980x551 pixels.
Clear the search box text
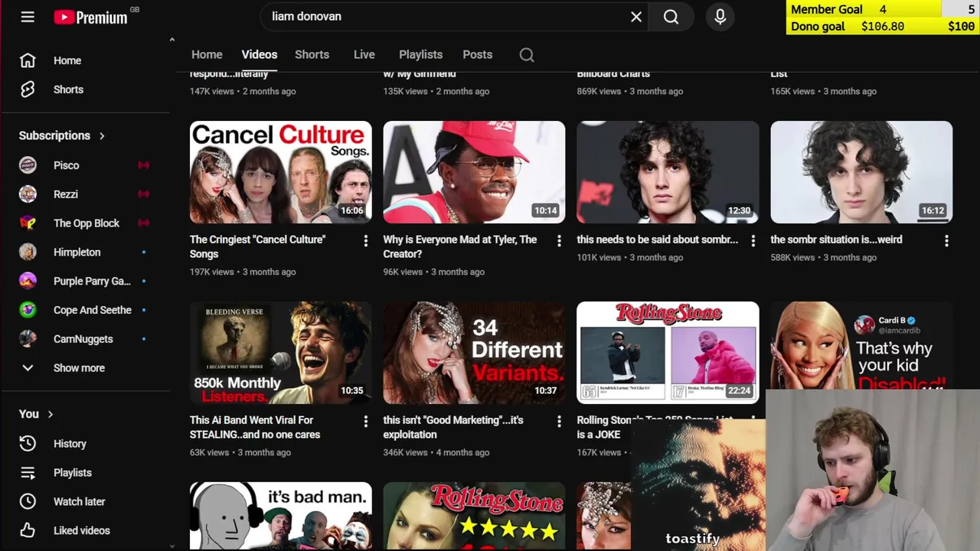636,16
